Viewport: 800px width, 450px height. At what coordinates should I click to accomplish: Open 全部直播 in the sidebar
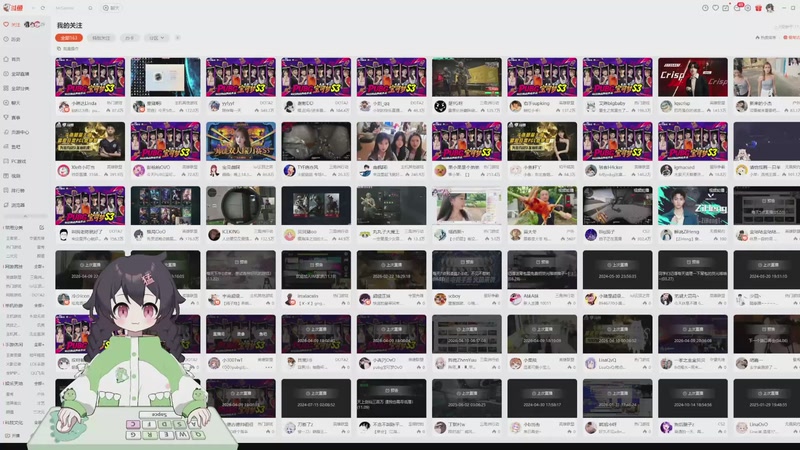click(x=16, y=74)
